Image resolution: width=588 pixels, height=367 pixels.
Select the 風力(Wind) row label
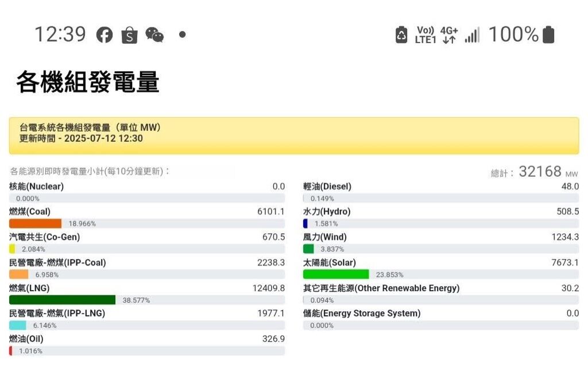(x=325, y=237)
